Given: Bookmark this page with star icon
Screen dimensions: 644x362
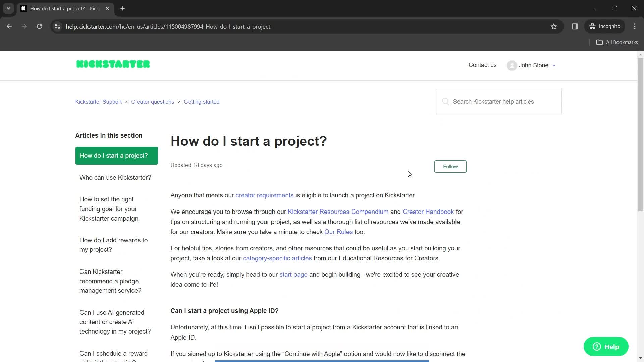Looking at the screenshot, I should point(554,26).
